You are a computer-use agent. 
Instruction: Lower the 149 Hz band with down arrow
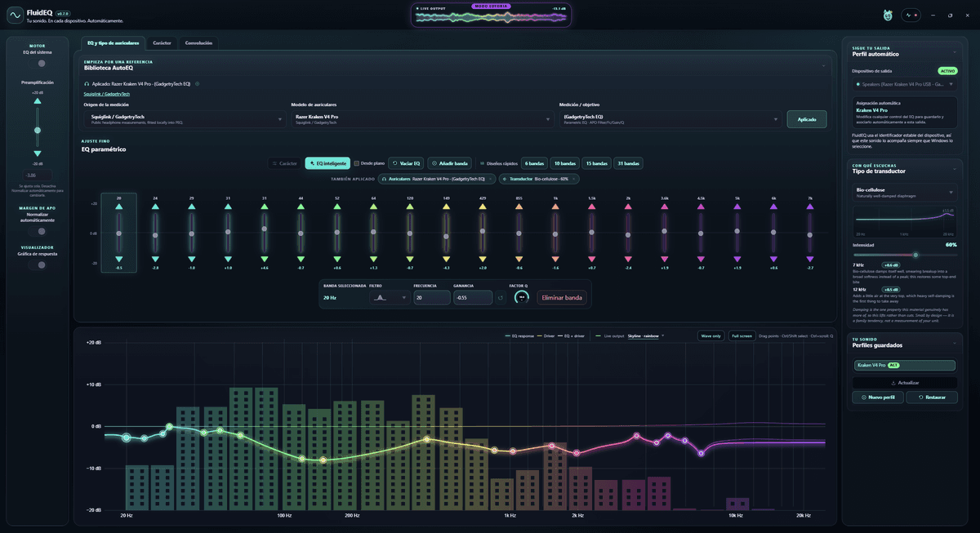pos(446,259)
